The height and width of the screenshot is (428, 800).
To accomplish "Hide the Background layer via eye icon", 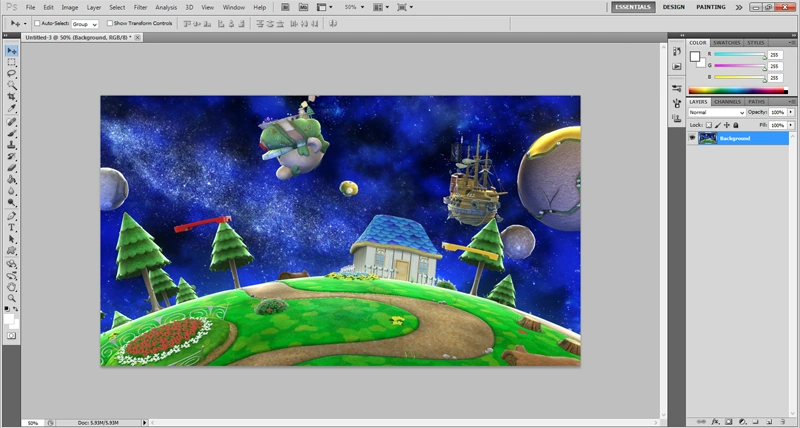I will pos(692,138).
